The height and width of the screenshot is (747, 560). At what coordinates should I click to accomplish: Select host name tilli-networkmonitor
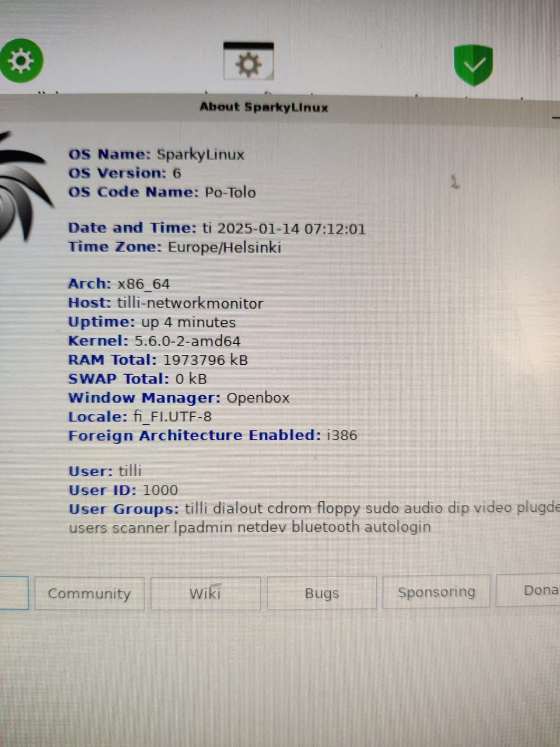click(x=190, y=303)
